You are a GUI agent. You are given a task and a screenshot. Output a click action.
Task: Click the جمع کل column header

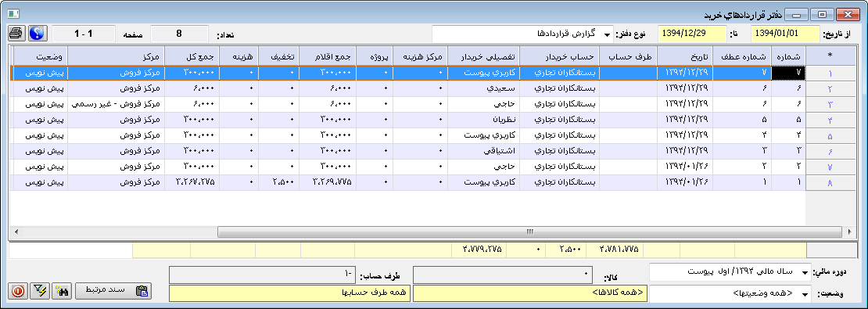tap(192, 56)
